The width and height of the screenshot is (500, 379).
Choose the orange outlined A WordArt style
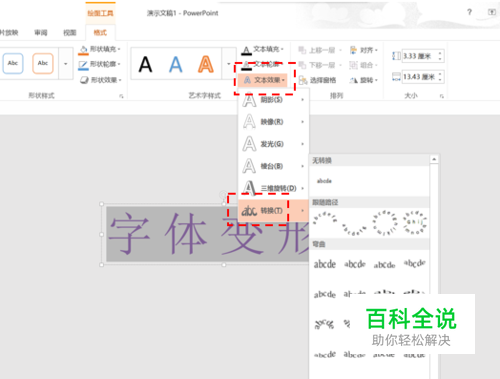206,64
